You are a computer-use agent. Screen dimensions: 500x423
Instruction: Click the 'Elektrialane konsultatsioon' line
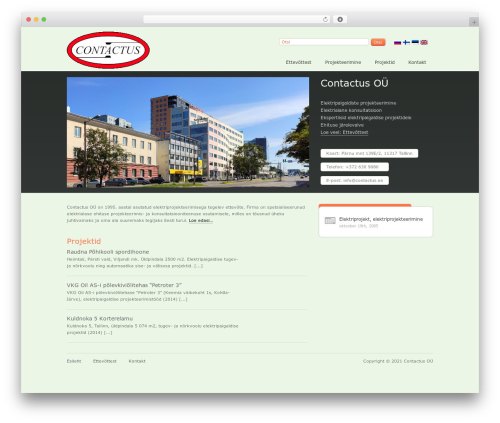[351, 110]
